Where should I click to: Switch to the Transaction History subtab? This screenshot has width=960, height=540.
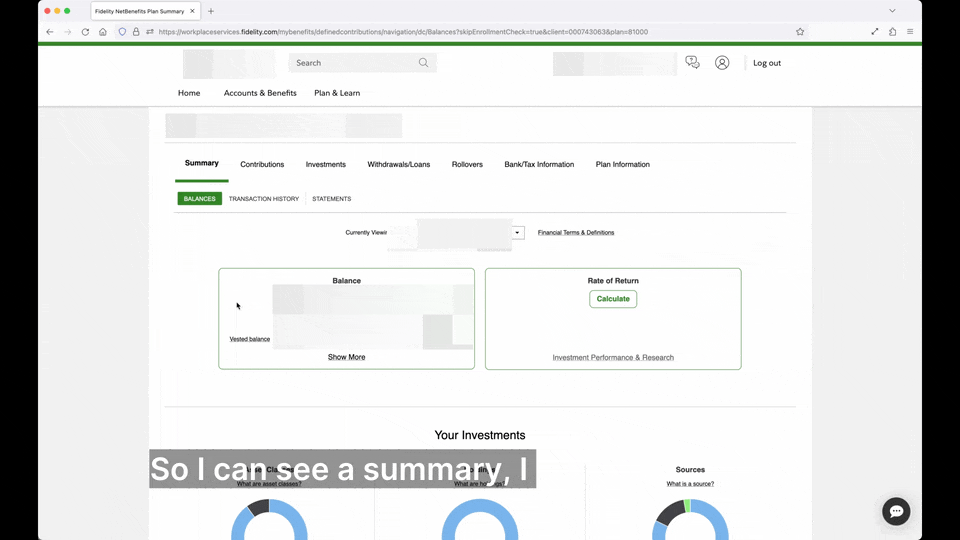click(x=263, y=199)
